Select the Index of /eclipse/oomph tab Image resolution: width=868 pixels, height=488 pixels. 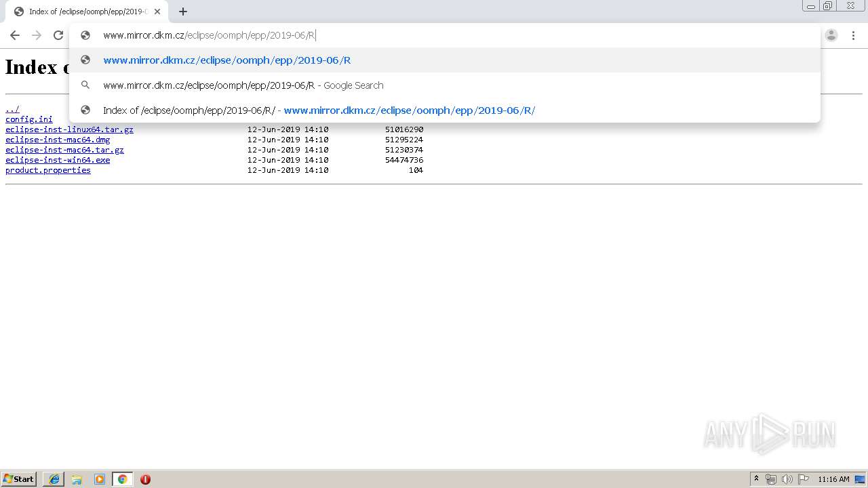point(86,12)
